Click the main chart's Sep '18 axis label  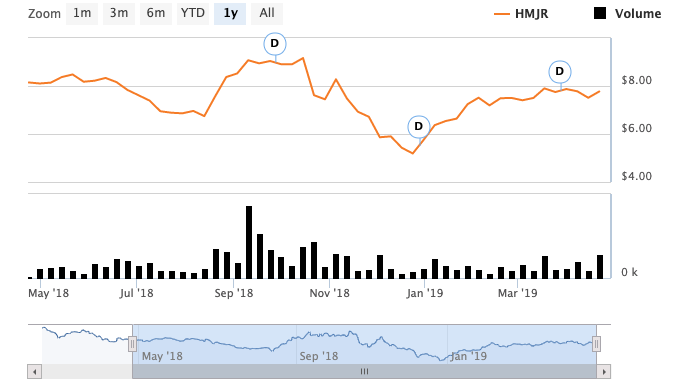[x=234, y=293]
